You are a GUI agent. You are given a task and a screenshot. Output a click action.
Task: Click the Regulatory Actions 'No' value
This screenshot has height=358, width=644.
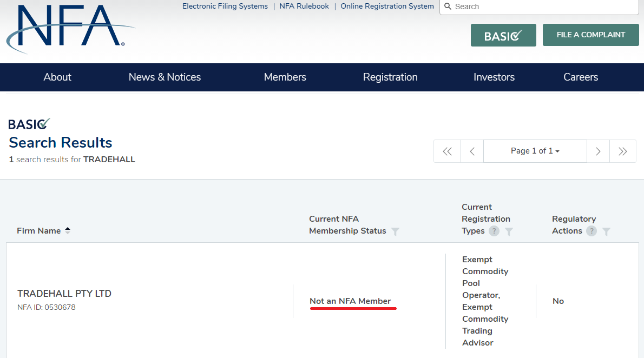(558, 301)
